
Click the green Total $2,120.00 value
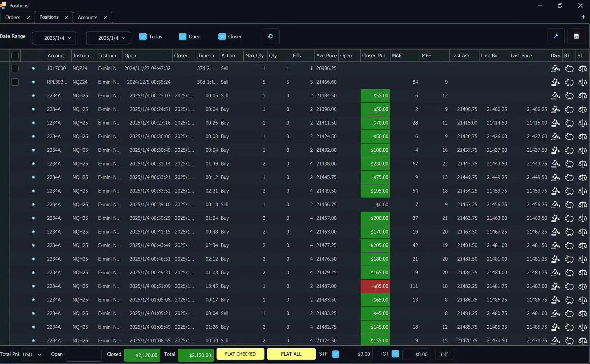(196, 355)
